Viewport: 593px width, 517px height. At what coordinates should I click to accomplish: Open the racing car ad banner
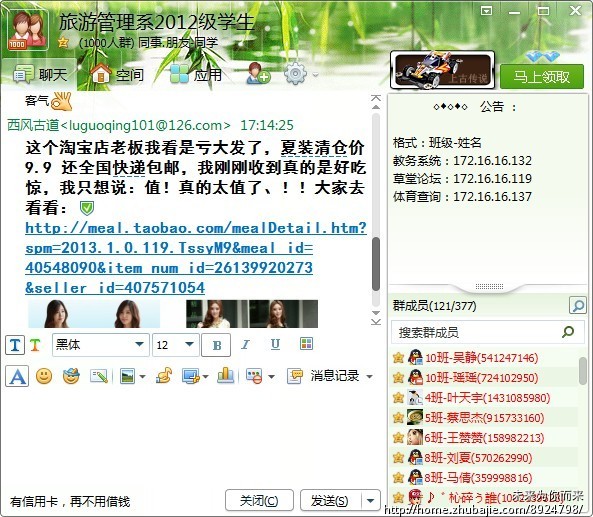(442, 71)
